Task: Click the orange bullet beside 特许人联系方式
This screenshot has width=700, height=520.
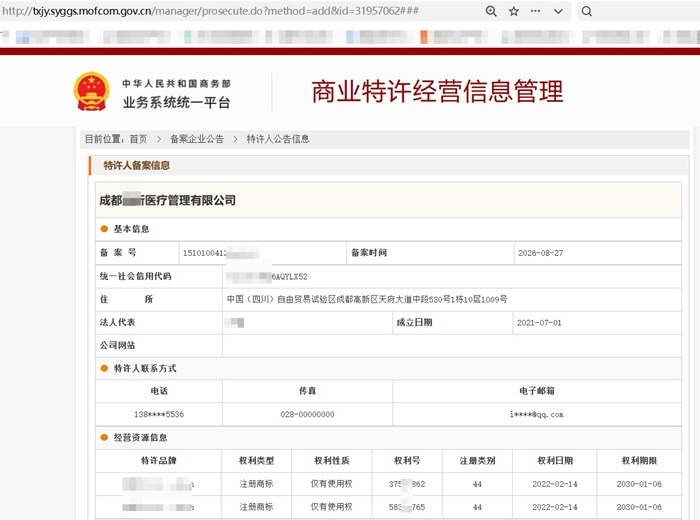Action: [x=104, y=368]
